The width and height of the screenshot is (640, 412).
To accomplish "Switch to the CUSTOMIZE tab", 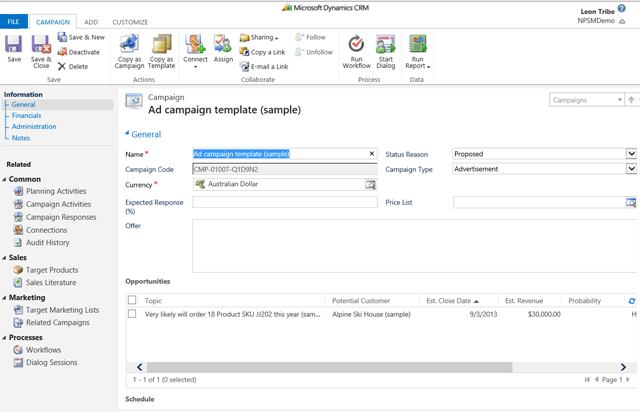I will click(130, 22).
